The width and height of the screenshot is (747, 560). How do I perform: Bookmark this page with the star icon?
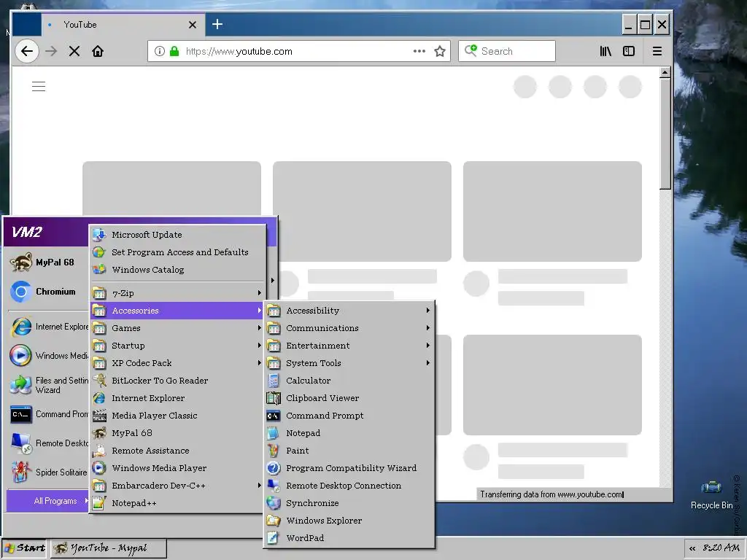tap(440, 51)
